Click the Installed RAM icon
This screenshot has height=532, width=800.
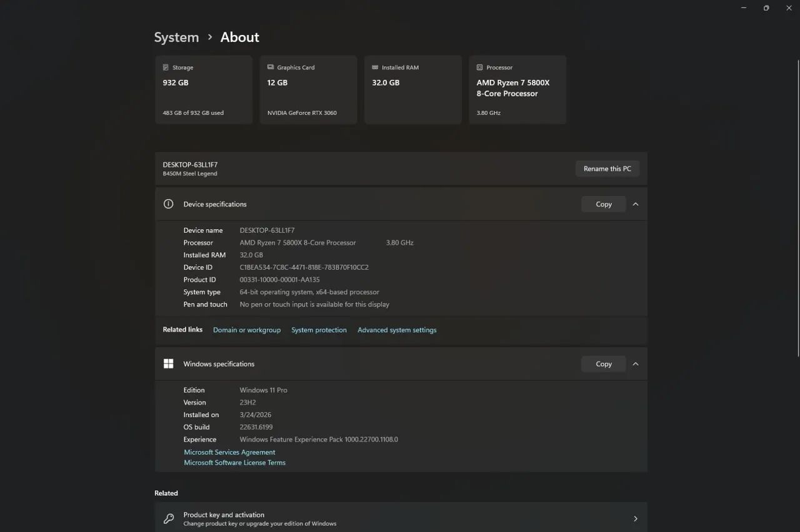click(x=375, y=67)
